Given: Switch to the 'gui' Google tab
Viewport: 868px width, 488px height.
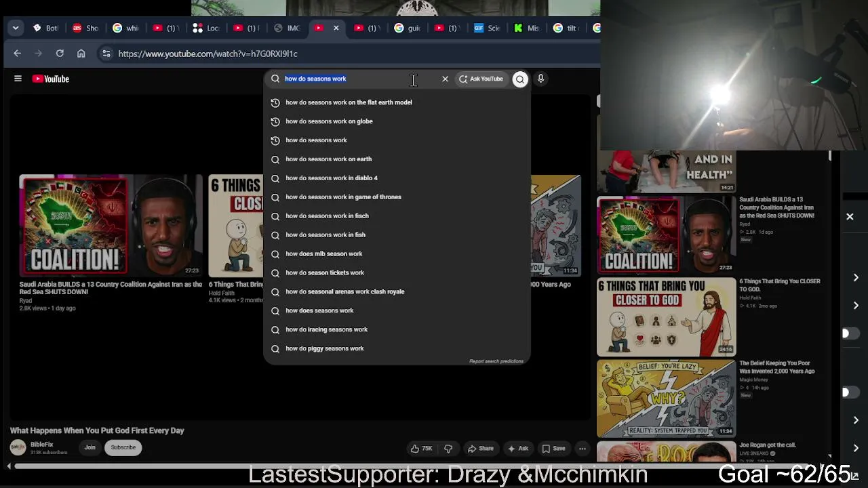Looking at the screenshot, I should pos(408,28).
